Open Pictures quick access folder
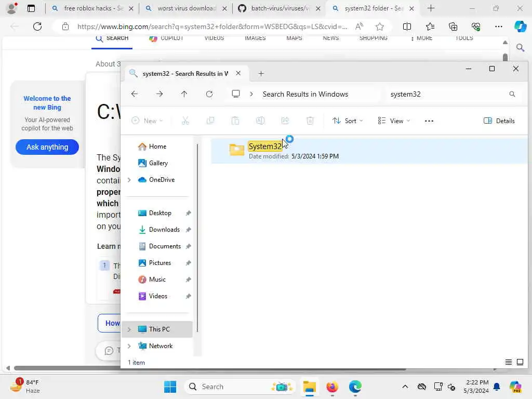Image resolution: width=532 pixels, height=399 pixels. click(159, 263)
